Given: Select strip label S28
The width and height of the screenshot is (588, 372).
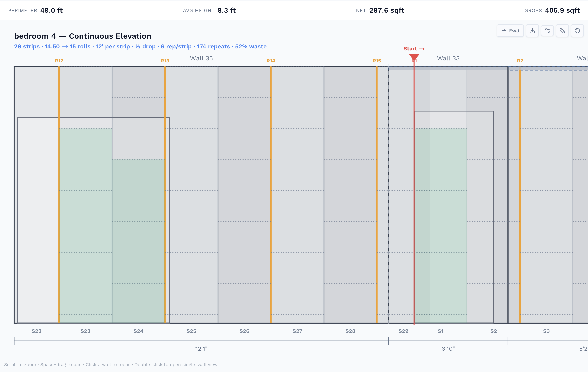Looking at the screenshot, I should pyautogui.click(x=350, y=331).
